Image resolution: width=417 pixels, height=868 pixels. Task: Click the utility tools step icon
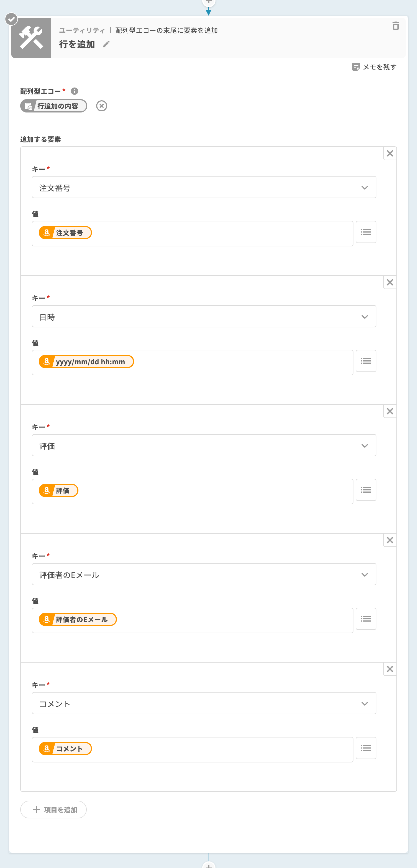(x=31, y=38)
